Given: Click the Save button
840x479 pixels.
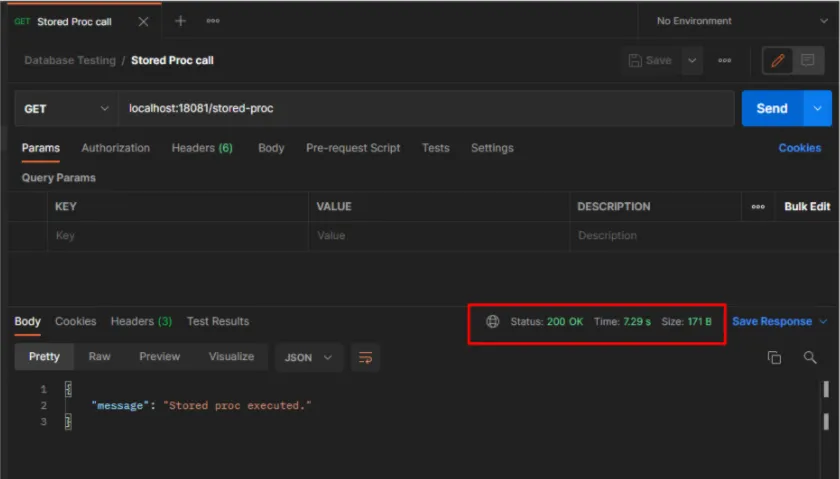Looking at the screenshot, I should point(650,61).
